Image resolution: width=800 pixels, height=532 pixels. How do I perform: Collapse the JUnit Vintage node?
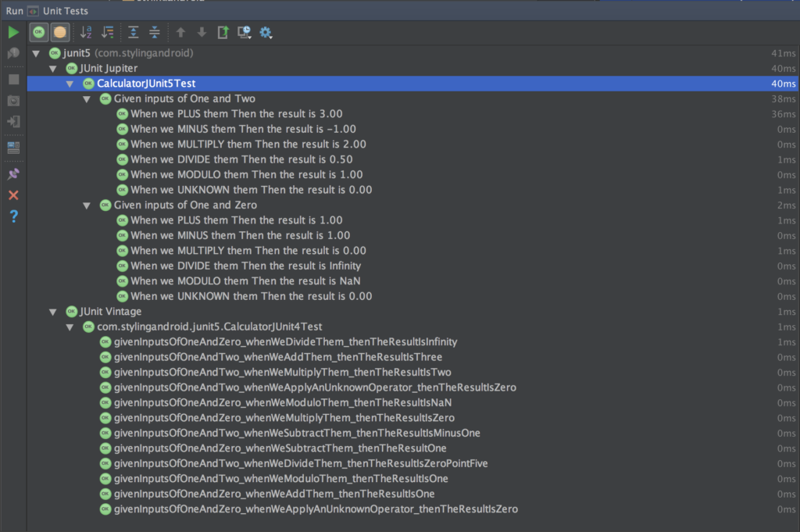tap(53, 311)
